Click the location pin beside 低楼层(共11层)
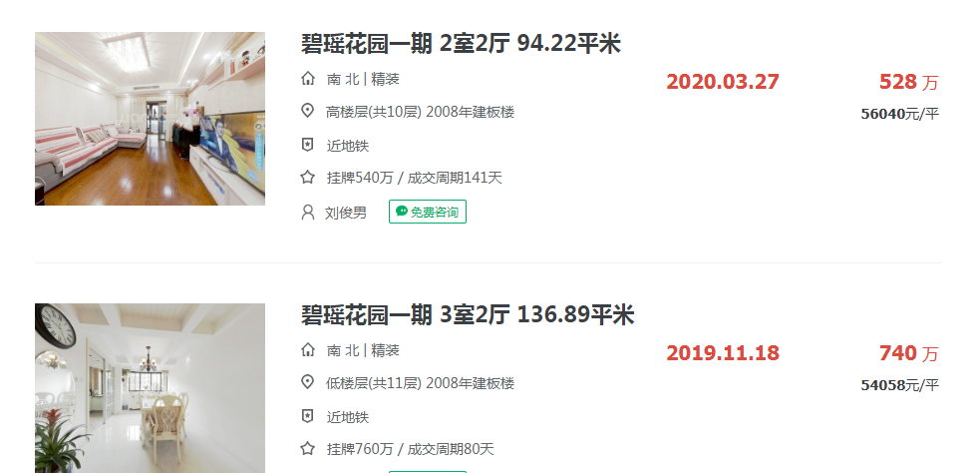This screenshot has width=980, height=473. point(308,383)
